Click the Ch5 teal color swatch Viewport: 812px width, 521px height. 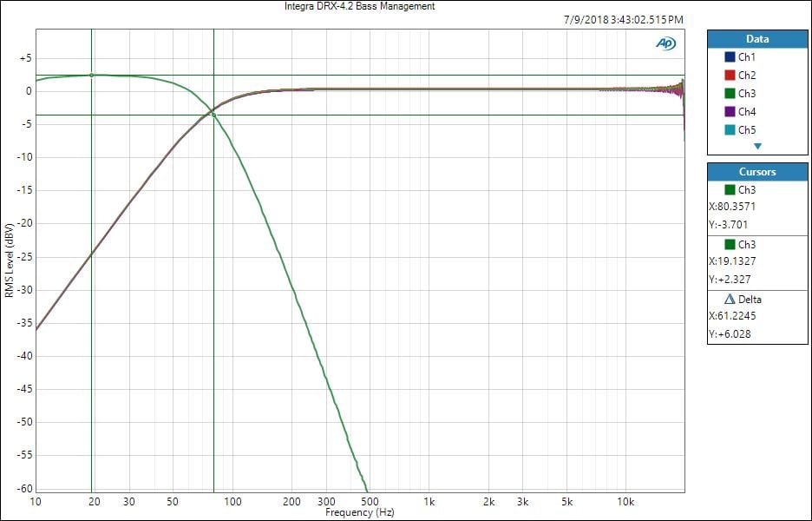pos(730,130)
